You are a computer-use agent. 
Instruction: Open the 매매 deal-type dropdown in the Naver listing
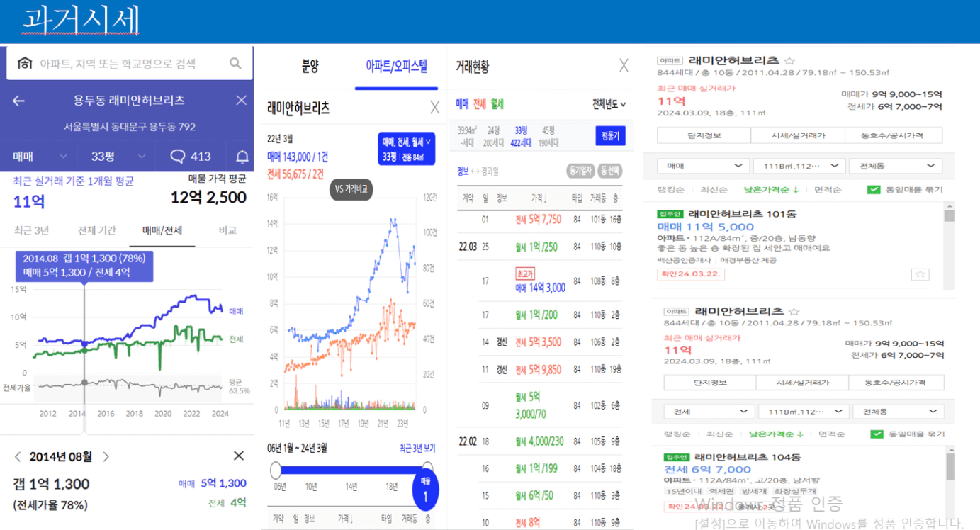click(702, 166)
